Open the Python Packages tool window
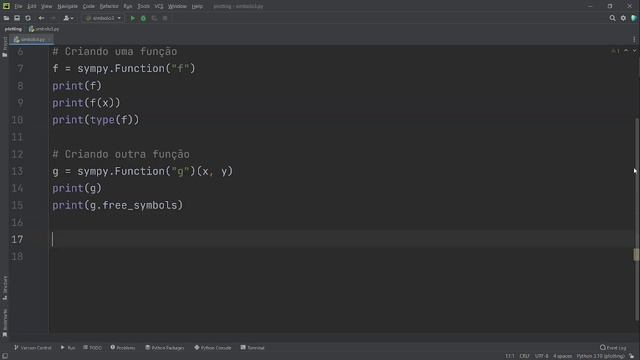Viewport: 640px width, 360px height. (165, 348)
